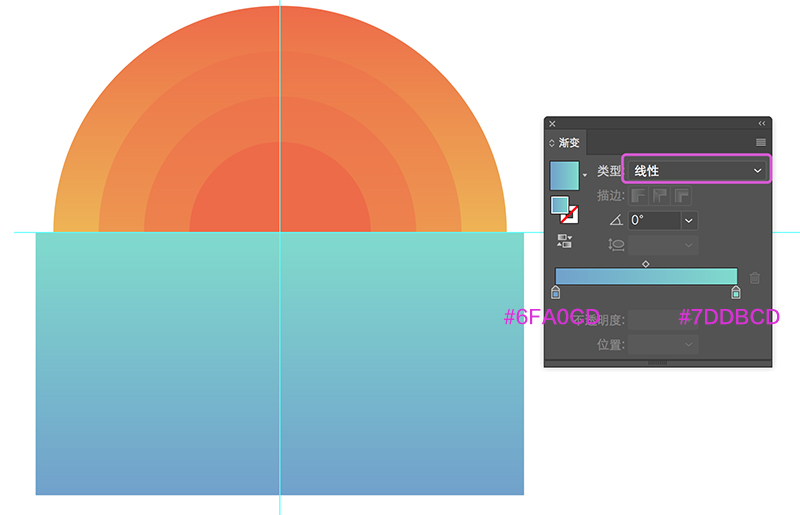Open the 位置 location dropdown
Image resolution: width=800 pixels, height=515 pixels.
[x=663, y=345]
